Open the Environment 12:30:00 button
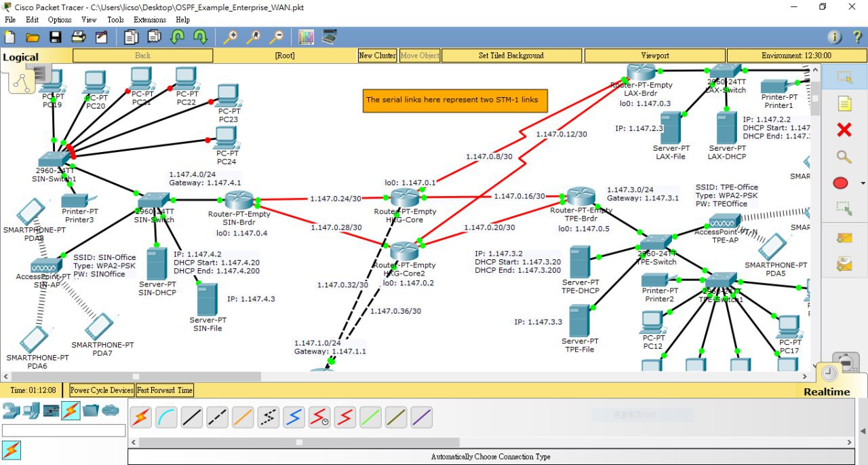The image size is (868, 465). click(796, 56)
